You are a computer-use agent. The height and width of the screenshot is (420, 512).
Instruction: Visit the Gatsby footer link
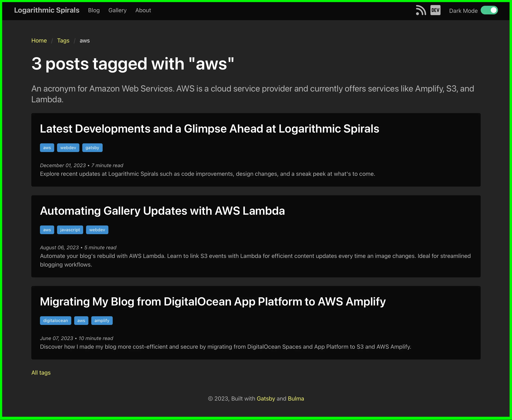(x=266, y=398)
